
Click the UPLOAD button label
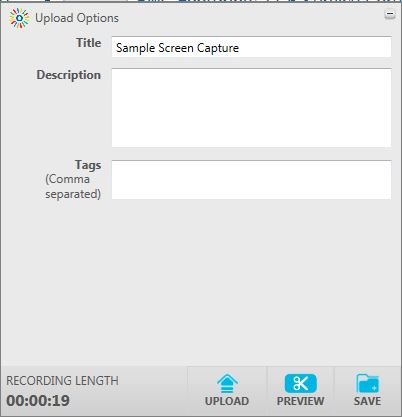point(227,401)
